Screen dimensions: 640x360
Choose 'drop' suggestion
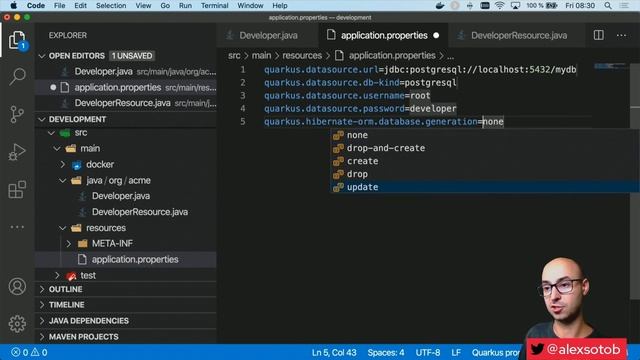coord(484,174)
